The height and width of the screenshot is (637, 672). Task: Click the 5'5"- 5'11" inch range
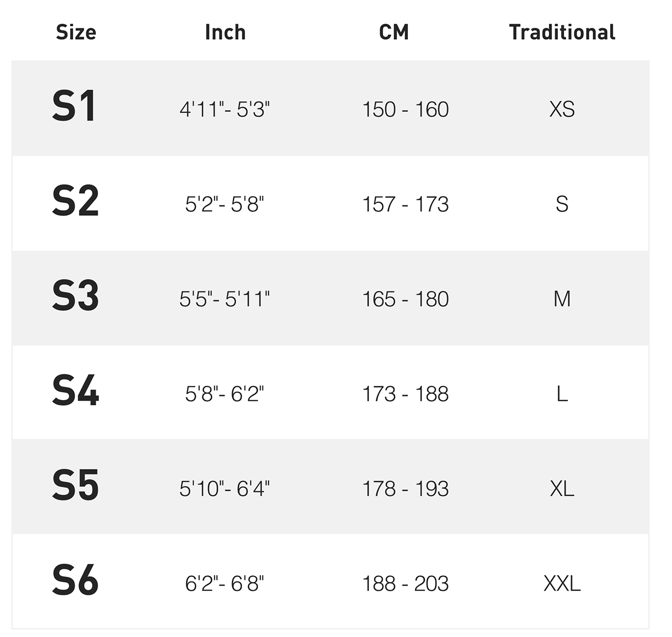point(225,299)
